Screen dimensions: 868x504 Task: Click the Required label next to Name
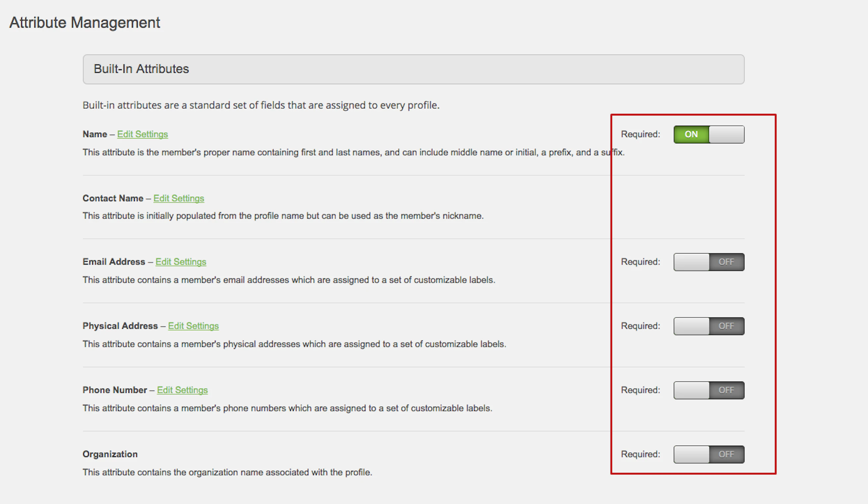(x=640, y=134)
